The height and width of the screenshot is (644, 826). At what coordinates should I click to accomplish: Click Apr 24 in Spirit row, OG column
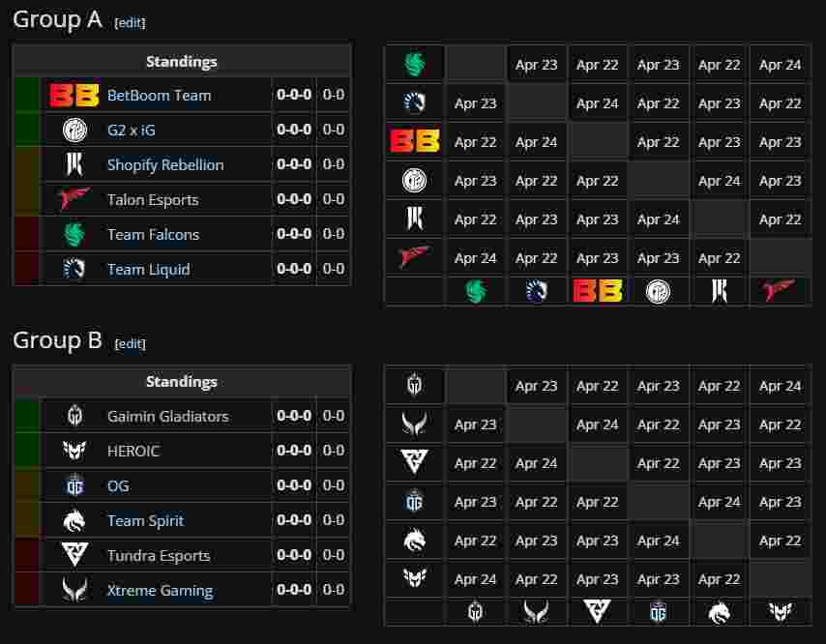(x=658, y=541)
